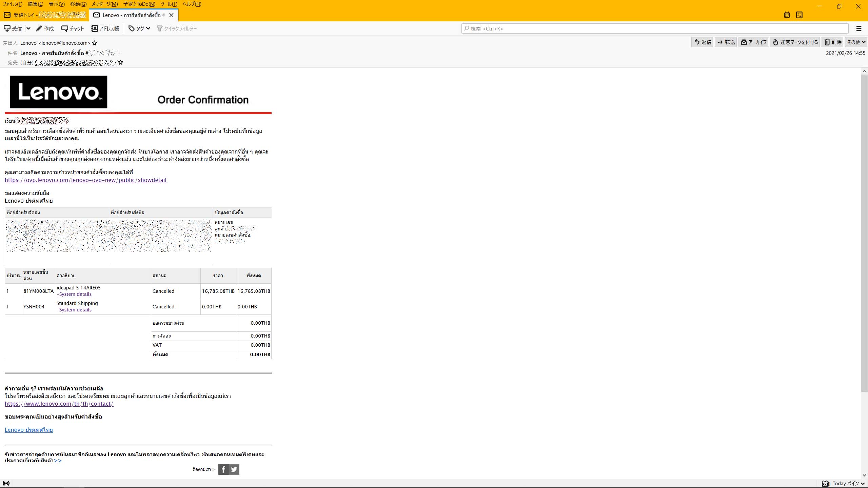Click the >> newsletter signup link

pyautogui.click(x=58, y=461)
